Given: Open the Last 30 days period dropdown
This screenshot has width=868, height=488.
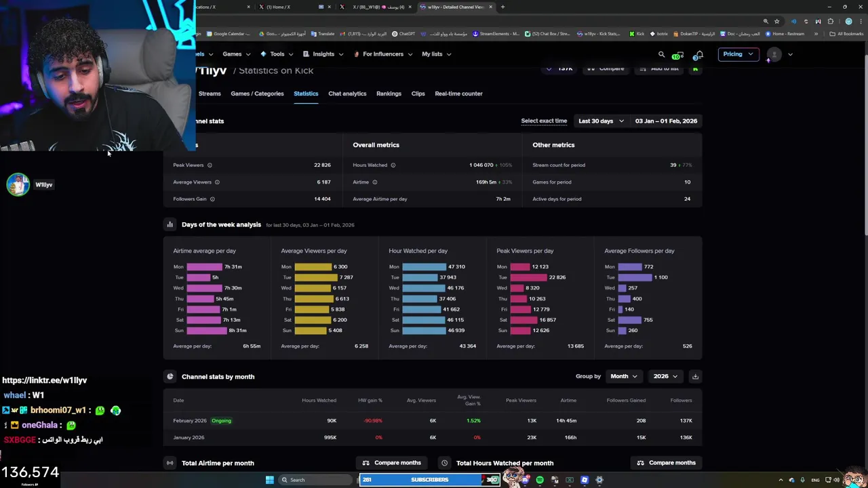Looking at the screenshot, I should 601,121.
